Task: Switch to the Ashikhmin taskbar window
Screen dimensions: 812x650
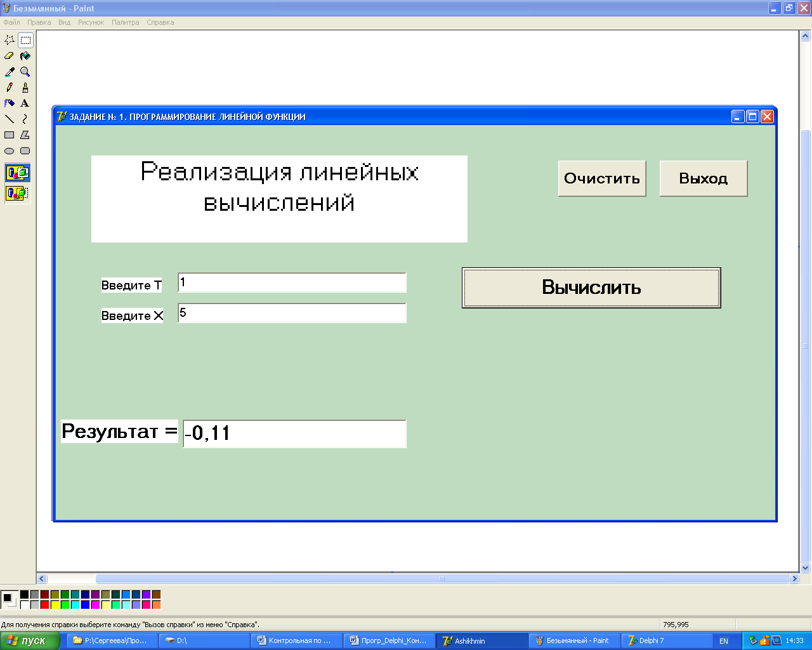Action: [482, 640]
